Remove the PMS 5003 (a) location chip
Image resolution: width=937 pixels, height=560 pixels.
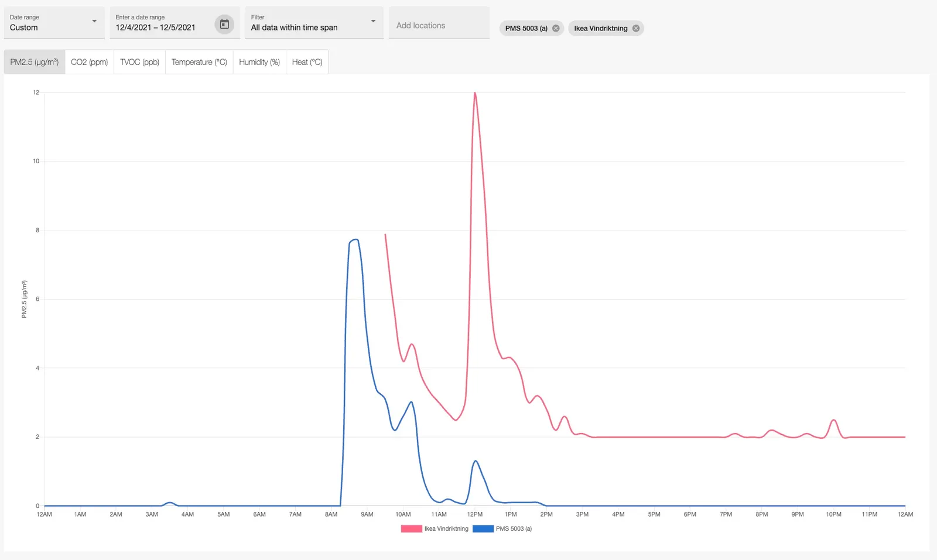(x=556, y=28)
